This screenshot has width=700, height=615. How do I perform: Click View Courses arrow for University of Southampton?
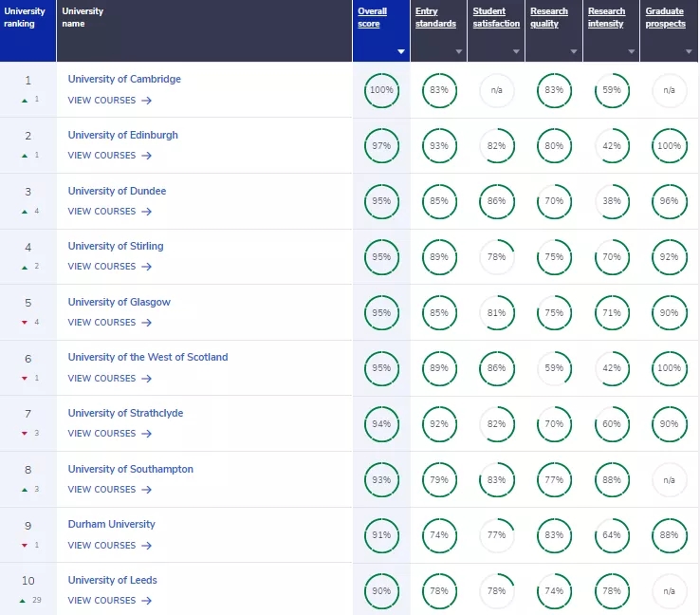coord(146,490)
